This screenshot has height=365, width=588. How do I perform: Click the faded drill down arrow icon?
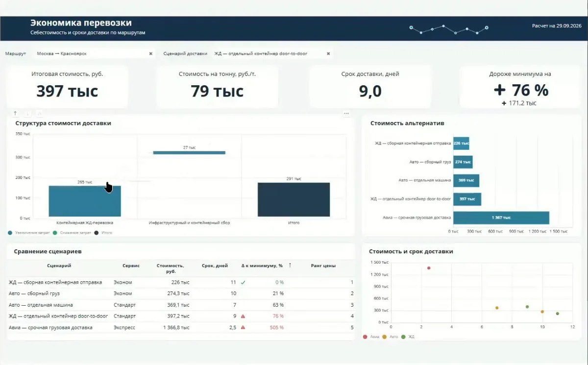27,113
